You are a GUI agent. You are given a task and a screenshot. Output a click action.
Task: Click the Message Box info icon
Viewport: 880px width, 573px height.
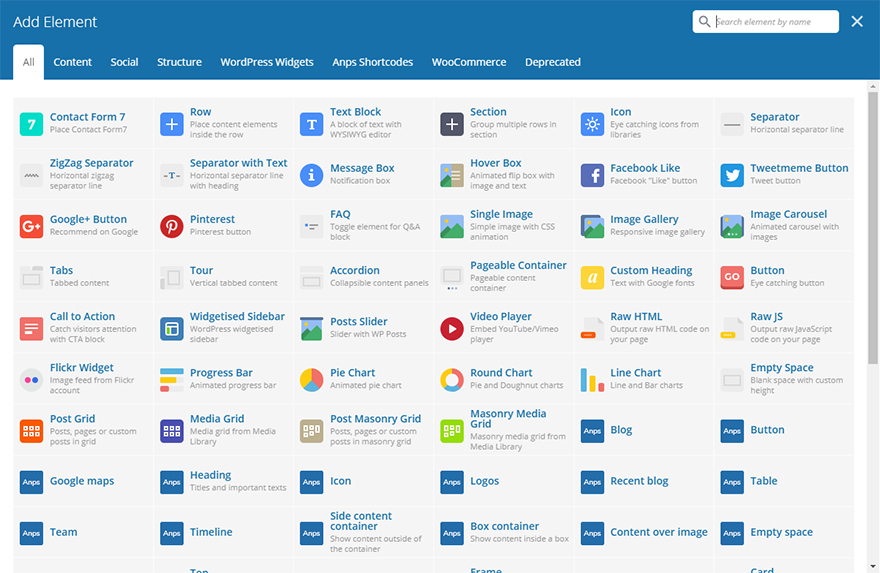click(x=311, y=175)
